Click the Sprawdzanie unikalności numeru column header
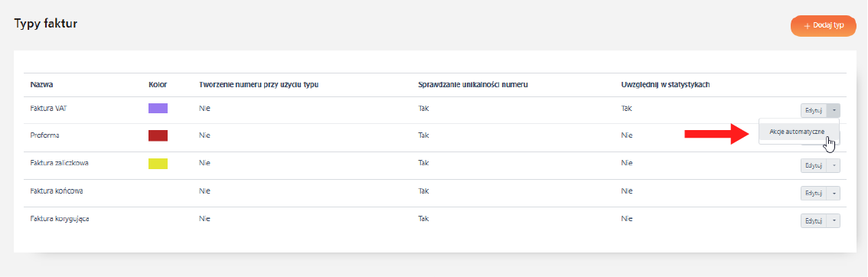 tap(473, 85)
